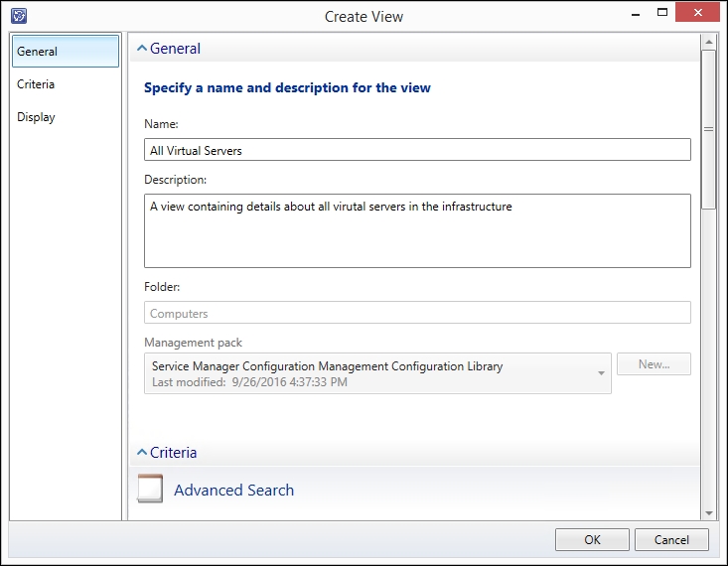Dismiss dialog with the Cancel button
Screen dimensions: 728x566
click(671, 539)
